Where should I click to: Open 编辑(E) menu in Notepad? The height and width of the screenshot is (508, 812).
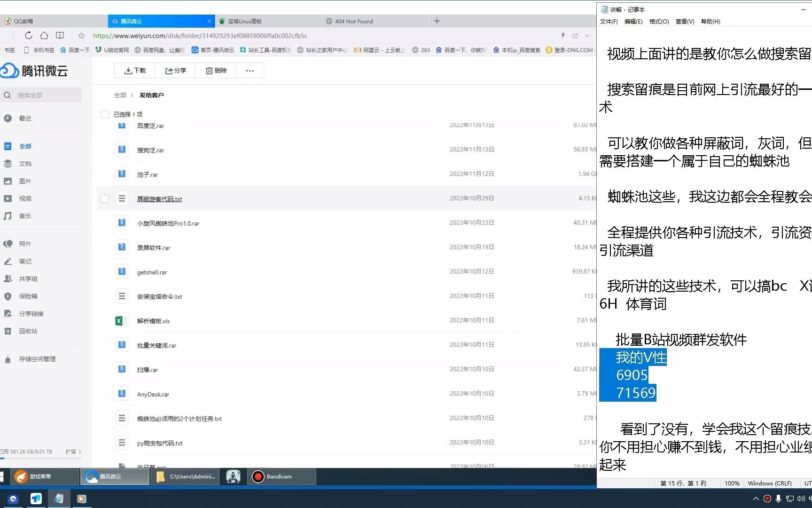tap(633, 22)
